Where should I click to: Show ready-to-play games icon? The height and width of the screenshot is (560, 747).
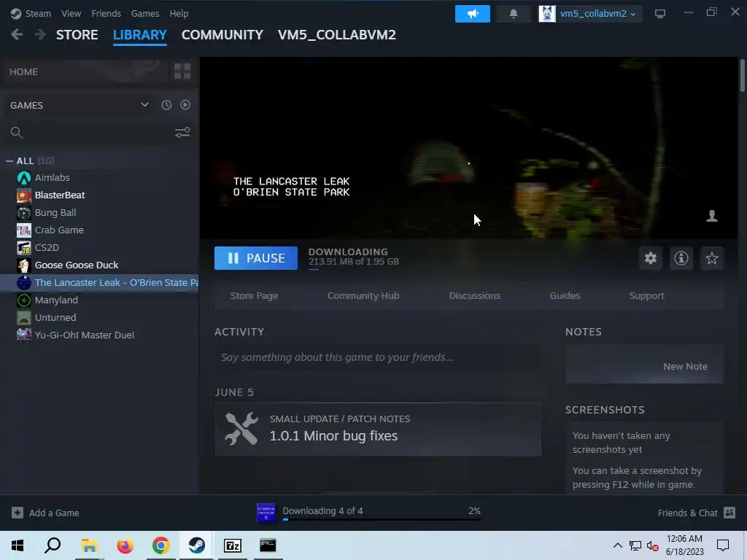point(185,105)
